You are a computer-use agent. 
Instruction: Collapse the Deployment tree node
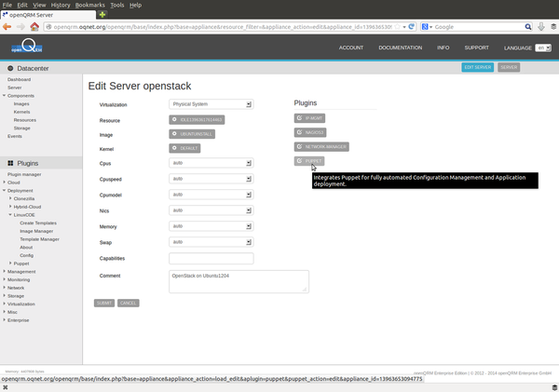click(5, 190)
